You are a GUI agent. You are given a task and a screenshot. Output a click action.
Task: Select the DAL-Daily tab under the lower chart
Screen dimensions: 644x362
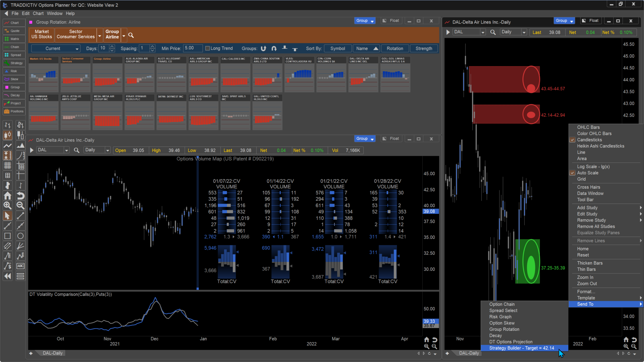point(53,353)
